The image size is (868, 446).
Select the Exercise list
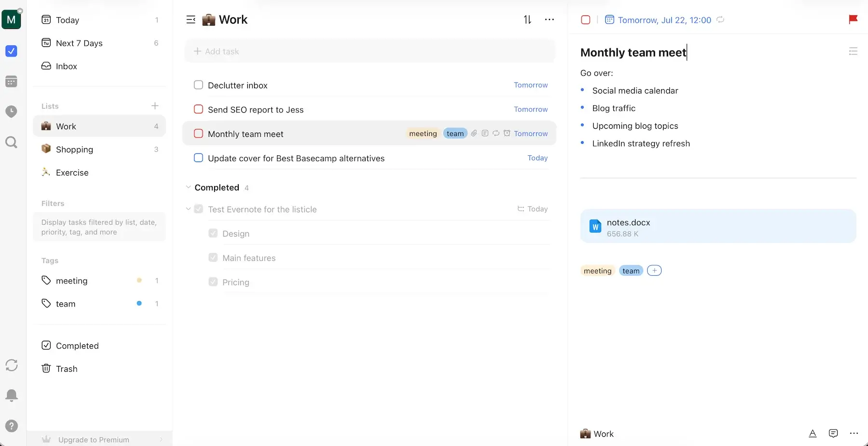100,173
